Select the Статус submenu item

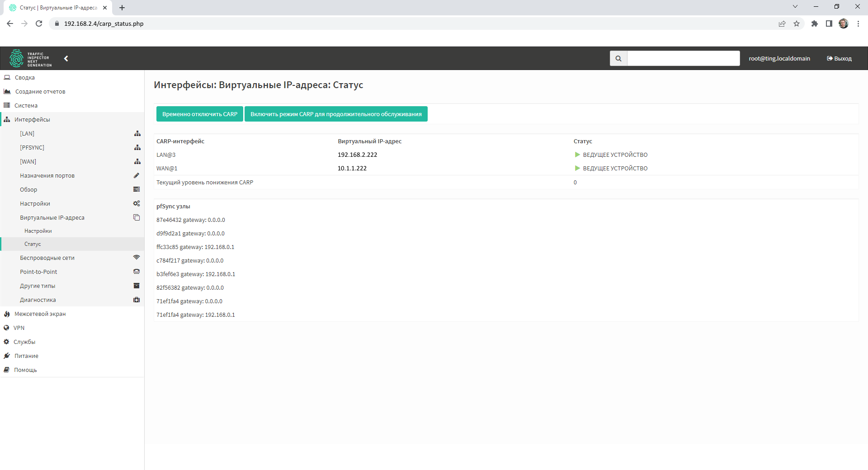(x=72, y=244)
